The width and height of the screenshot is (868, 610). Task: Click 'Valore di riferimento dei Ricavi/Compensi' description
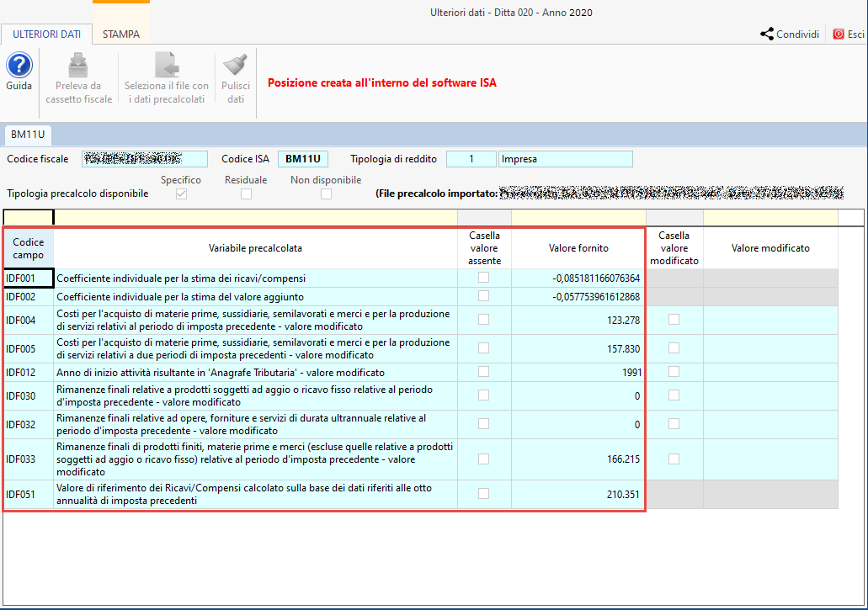coord(244,495)
